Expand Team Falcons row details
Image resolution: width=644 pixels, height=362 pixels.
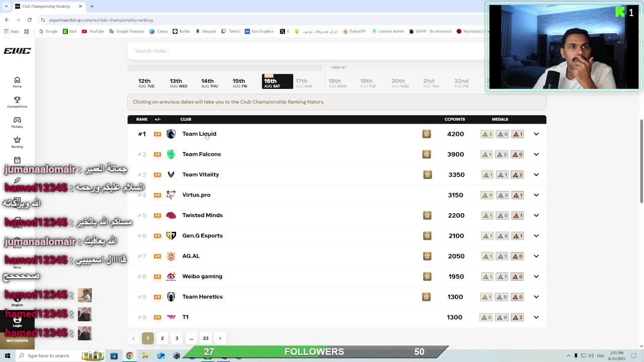[x=536, y=154]
